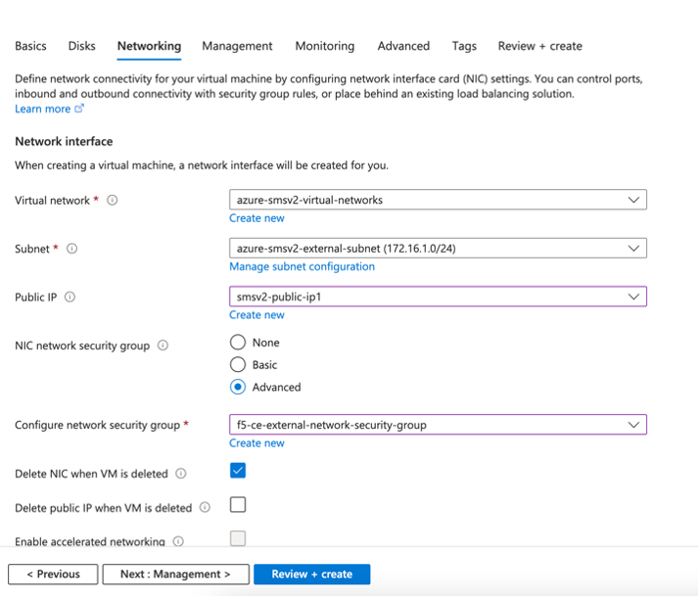The height and width of the screenshot is (601, 700).
Task: Open the Subnet dropdown list
Action: pos(438,249)
